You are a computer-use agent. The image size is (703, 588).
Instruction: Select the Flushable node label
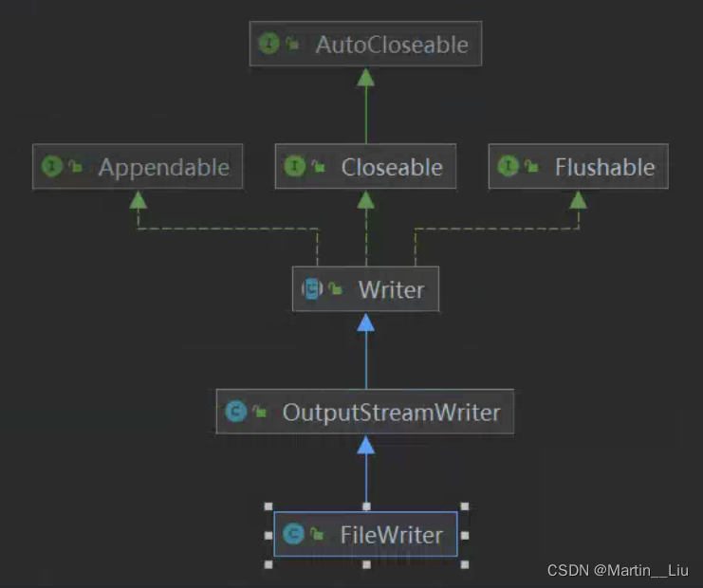tap(604, 167)
